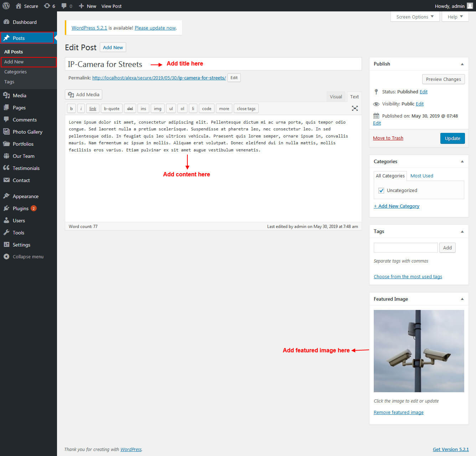Screen dimensions: 476x456
Task: Collapse the Publish panel arrow
Action: pyautogui.click(x=462, y=64)
